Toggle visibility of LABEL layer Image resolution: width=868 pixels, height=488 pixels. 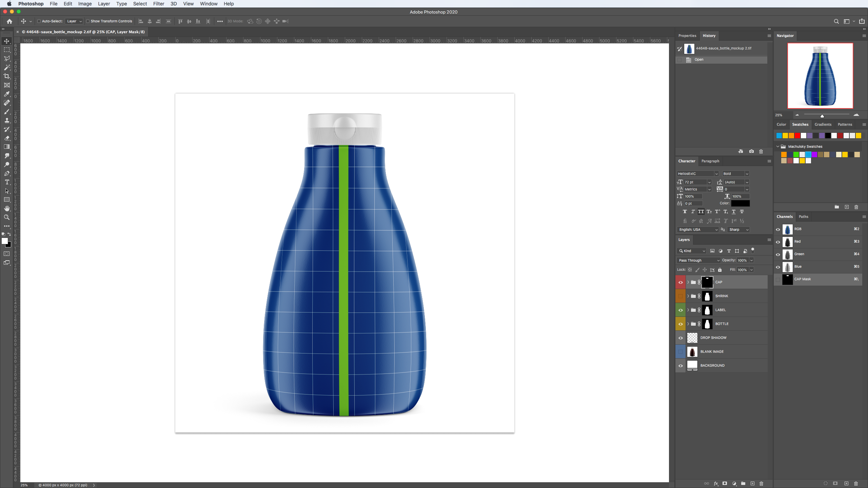click(680, 310)
